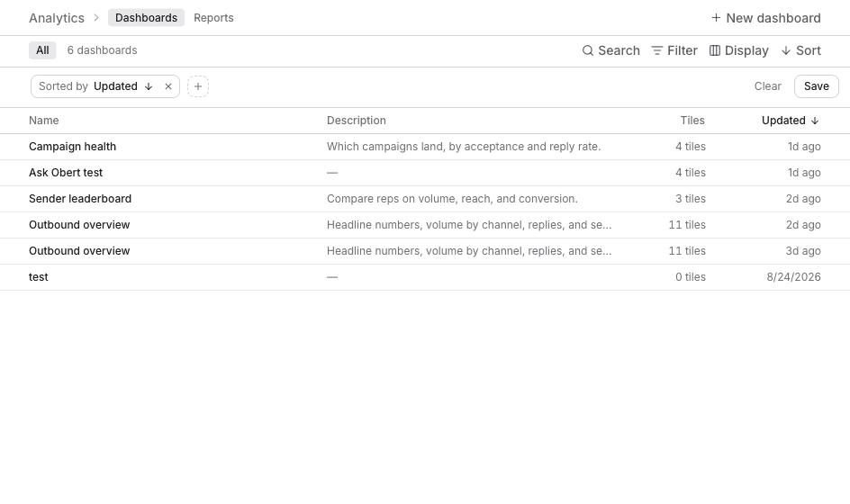The height and width of the screenshot is (504, 850).
Task: Toggle sort direction arrow in sort chip
Action: pos(149,86)
